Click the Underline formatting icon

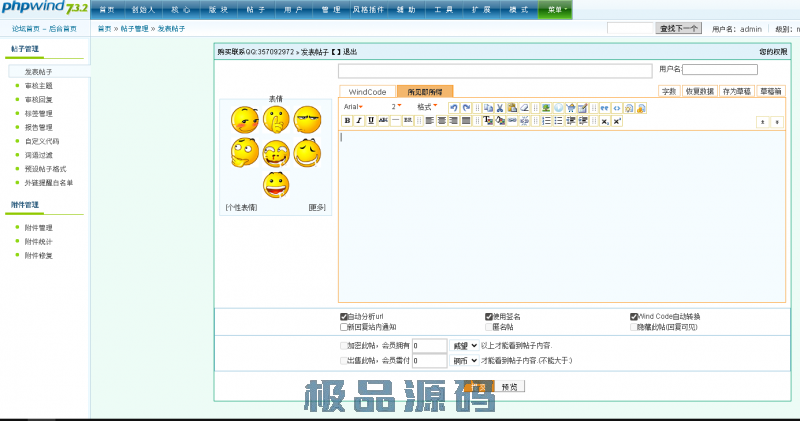click(371, 120)
